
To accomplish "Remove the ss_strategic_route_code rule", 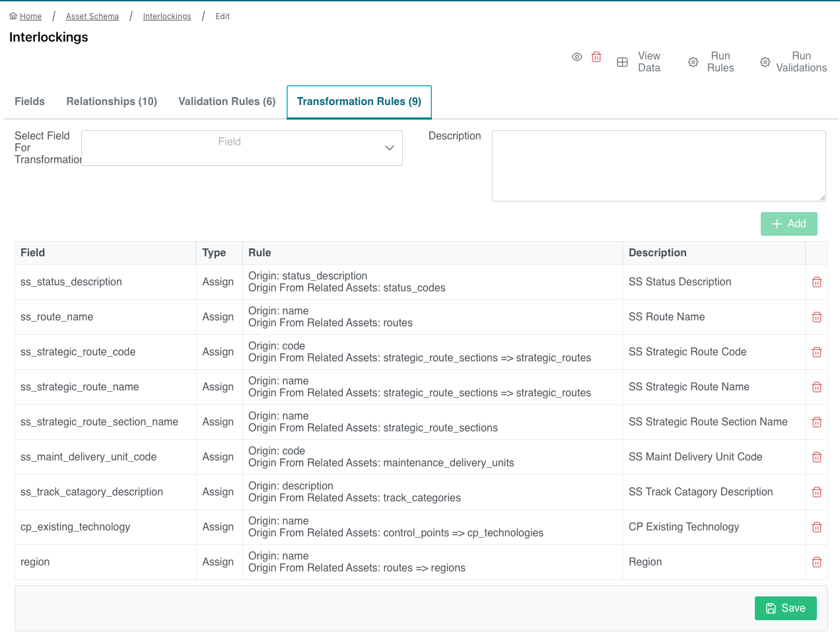I will pyautogui.click(x=816, y=352).
